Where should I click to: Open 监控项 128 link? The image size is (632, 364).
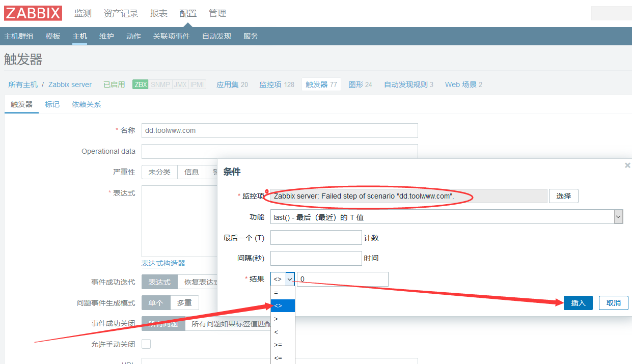pos(277,85)
